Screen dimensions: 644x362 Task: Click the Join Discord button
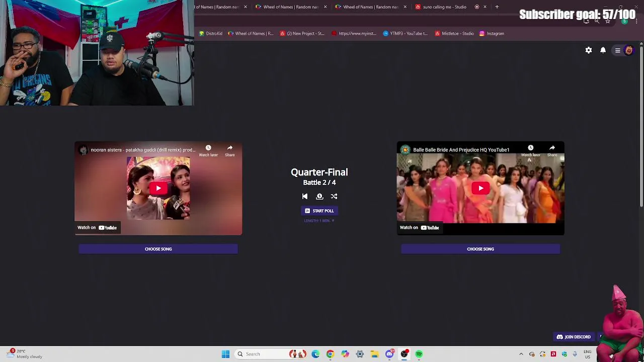[574, 337]
